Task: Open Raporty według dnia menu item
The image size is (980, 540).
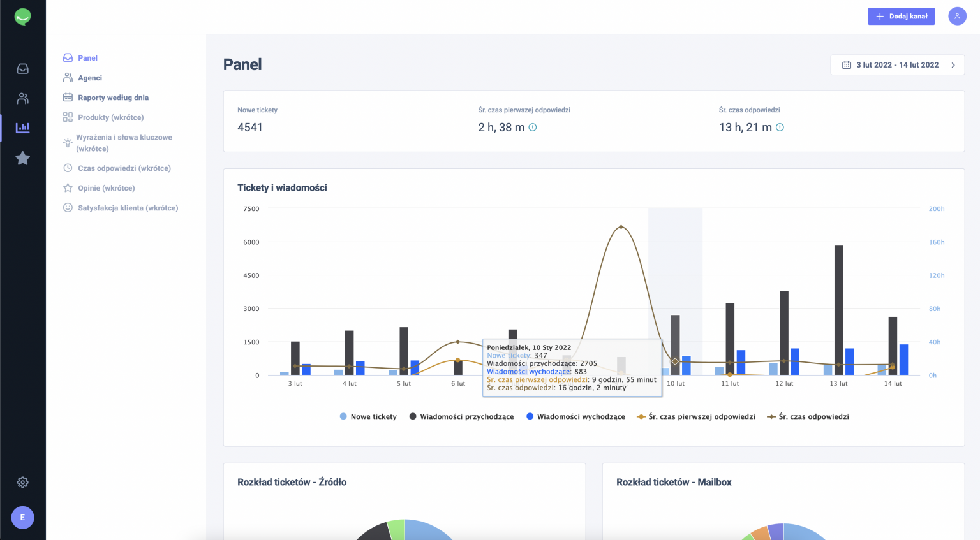Action: pos(113,98)
